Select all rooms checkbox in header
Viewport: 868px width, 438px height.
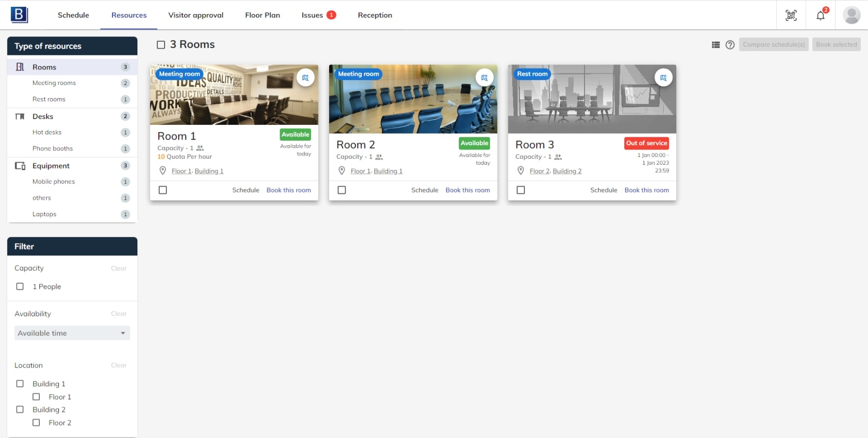161,45
